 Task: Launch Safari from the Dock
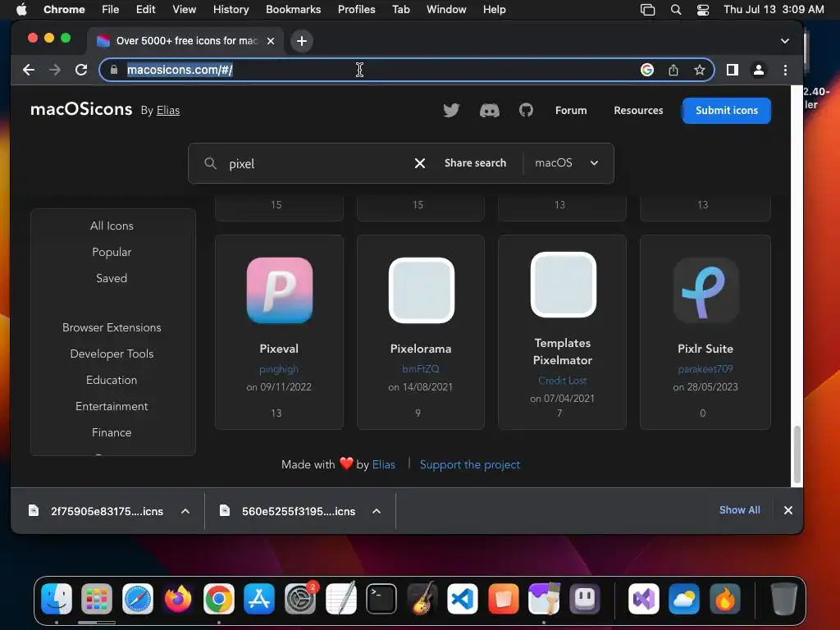138,598
